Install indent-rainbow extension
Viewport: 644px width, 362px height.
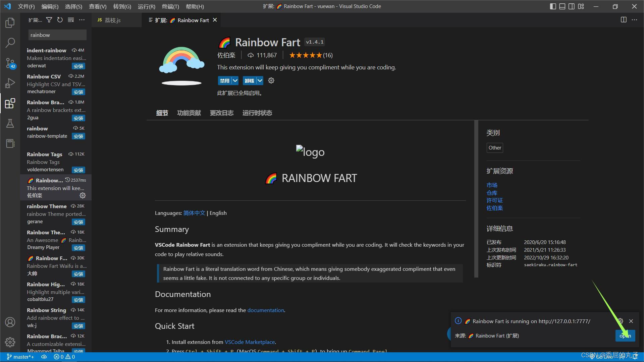(78, 66)
